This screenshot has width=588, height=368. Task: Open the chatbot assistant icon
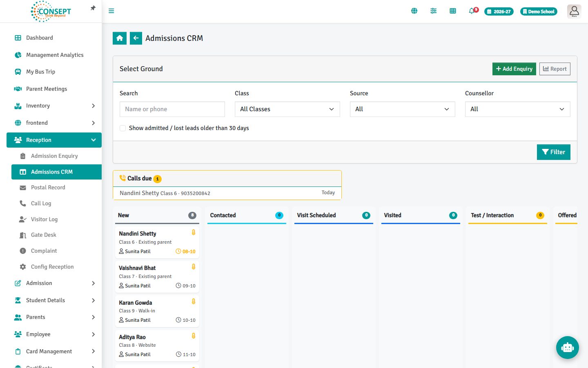click(x=568, y=348)
